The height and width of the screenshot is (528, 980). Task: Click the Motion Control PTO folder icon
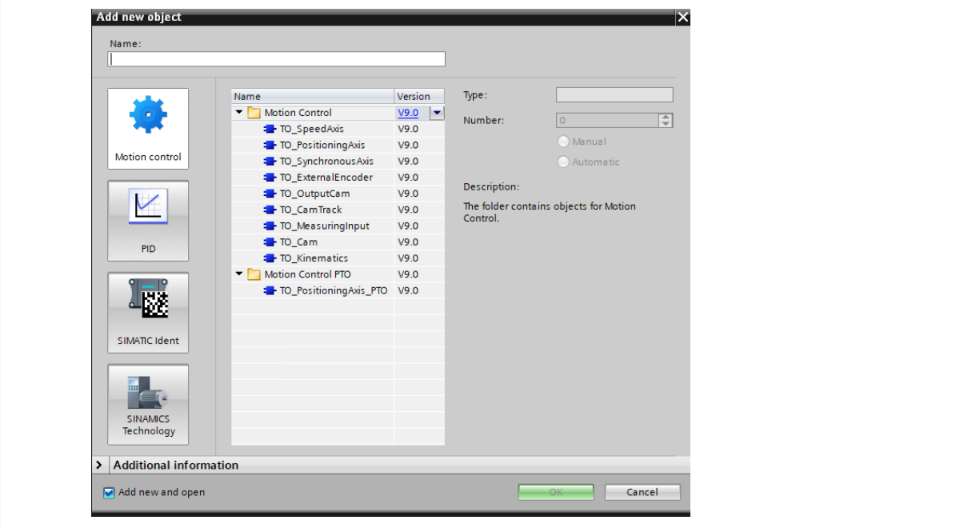[254, 274]
